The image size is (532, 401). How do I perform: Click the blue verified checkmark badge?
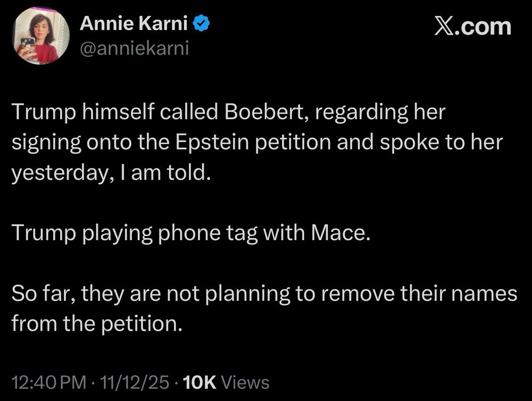pos(200,23)
